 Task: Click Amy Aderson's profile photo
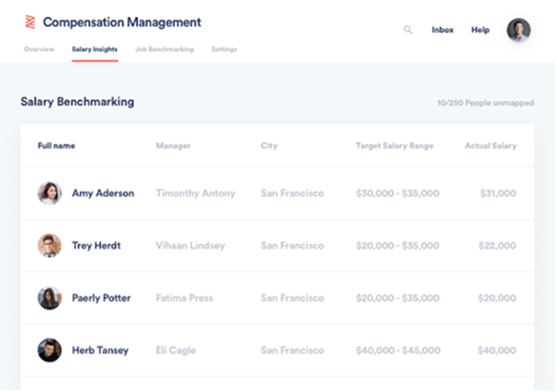pos(49,193)
